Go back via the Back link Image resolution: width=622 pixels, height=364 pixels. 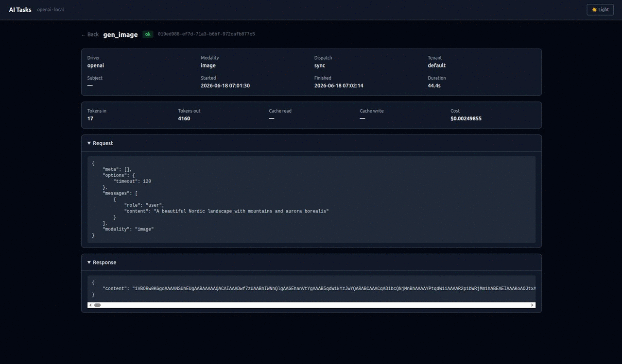[90, 34]
